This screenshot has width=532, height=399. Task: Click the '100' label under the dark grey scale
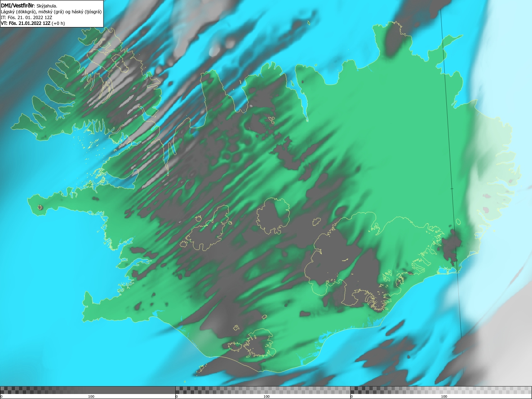coord(91,397)
